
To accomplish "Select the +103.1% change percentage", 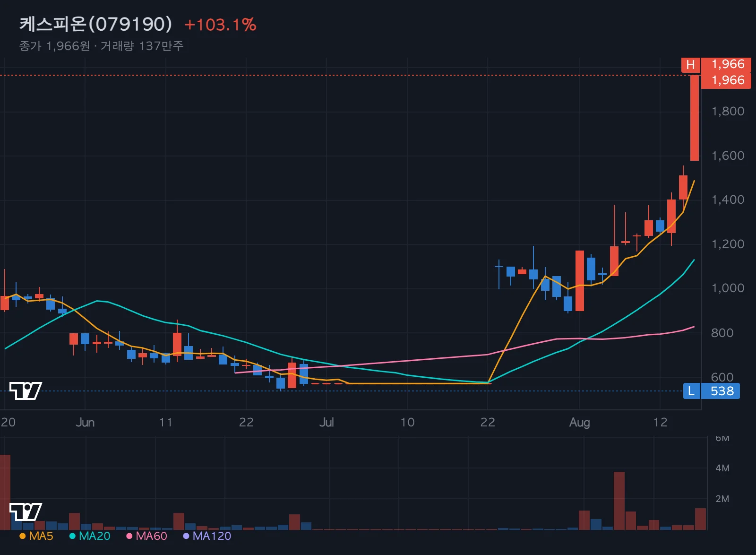I will pos(220,25).
